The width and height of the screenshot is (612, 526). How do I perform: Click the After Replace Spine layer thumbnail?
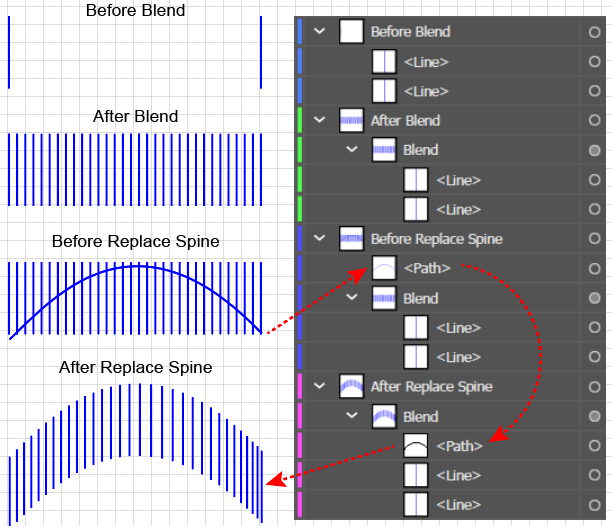pyautogui.click(x=351, y=387)
